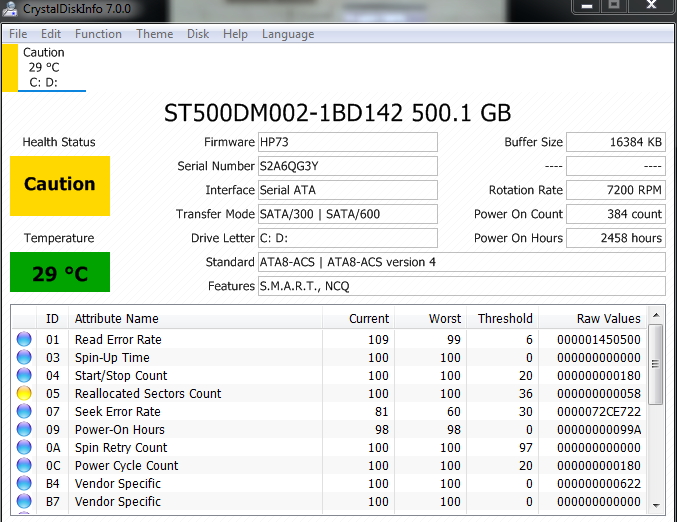The width and height of the screenshot is (677, 522).
Task: Click status orb for Power-On Hours row
Action: click(x=24, y=429)
